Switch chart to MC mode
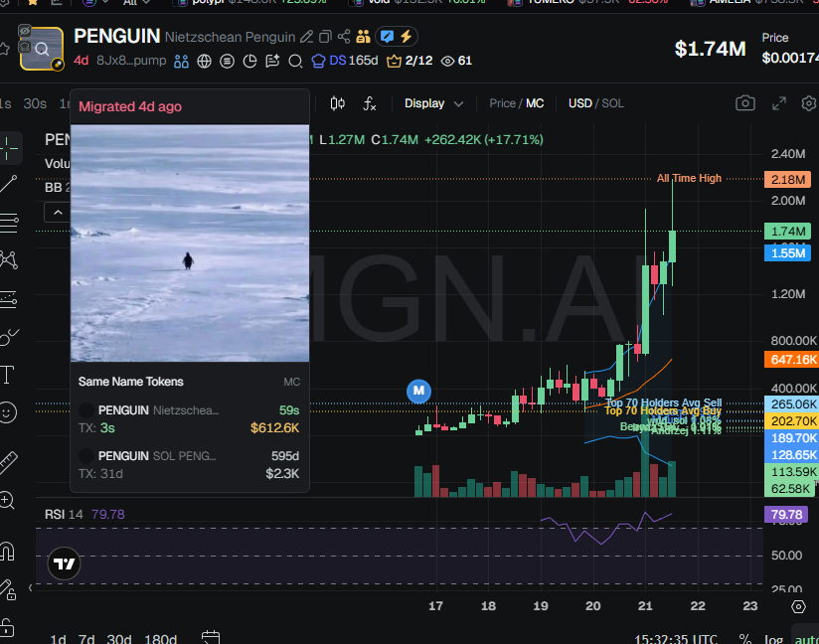 click(x=535, y=103)
